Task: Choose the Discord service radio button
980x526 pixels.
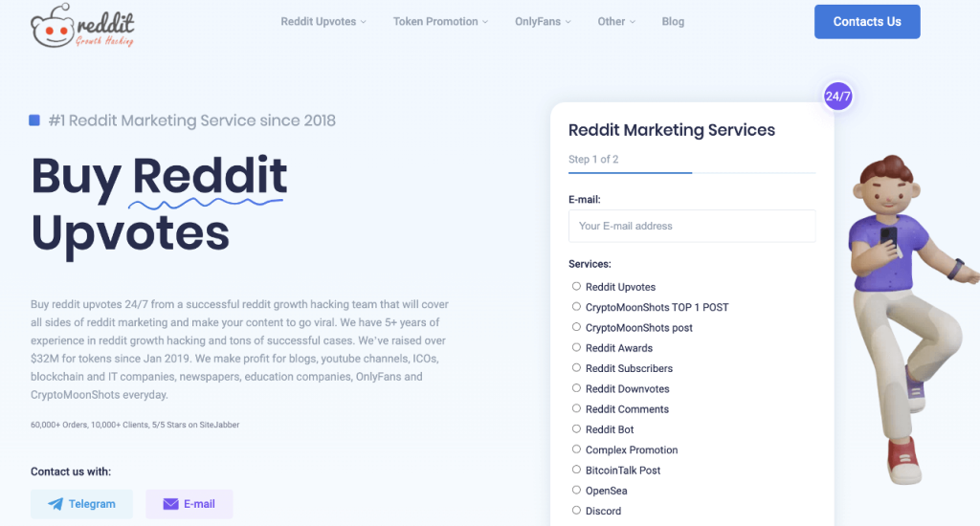Action: point(576,511)
